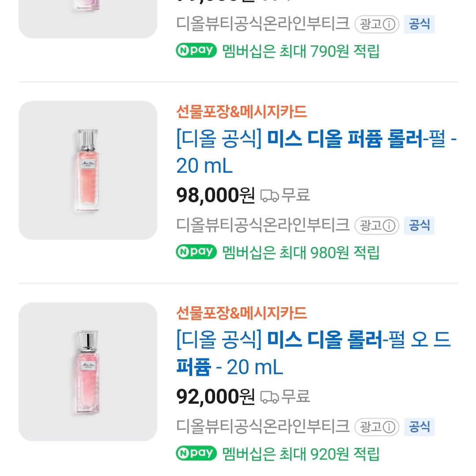Open the product image of the 92,000원 perfume roller
The height and width of the screenshot is (476, 476).
coord(88,372)
